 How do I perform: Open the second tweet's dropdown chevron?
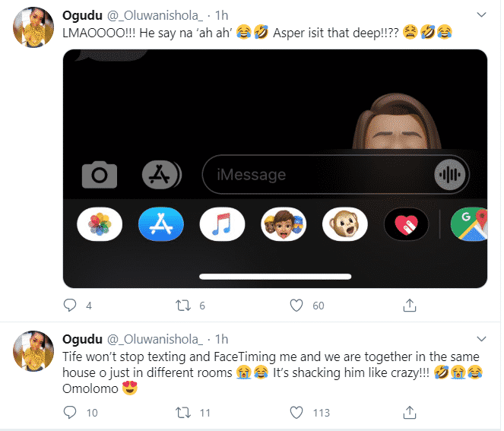pyautogui.click(x=480, y=338)
